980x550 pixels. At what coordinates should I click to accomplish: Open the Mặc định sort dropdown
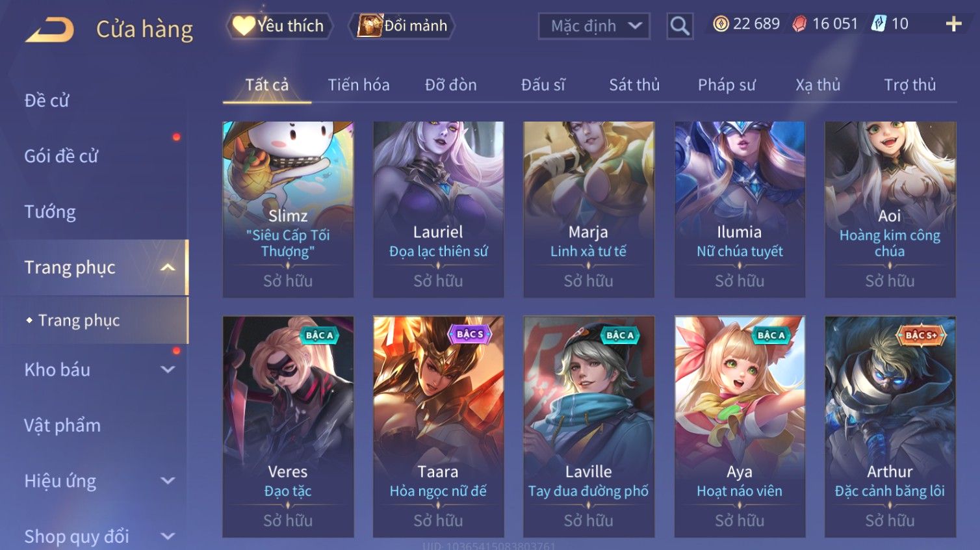point(594,26)
